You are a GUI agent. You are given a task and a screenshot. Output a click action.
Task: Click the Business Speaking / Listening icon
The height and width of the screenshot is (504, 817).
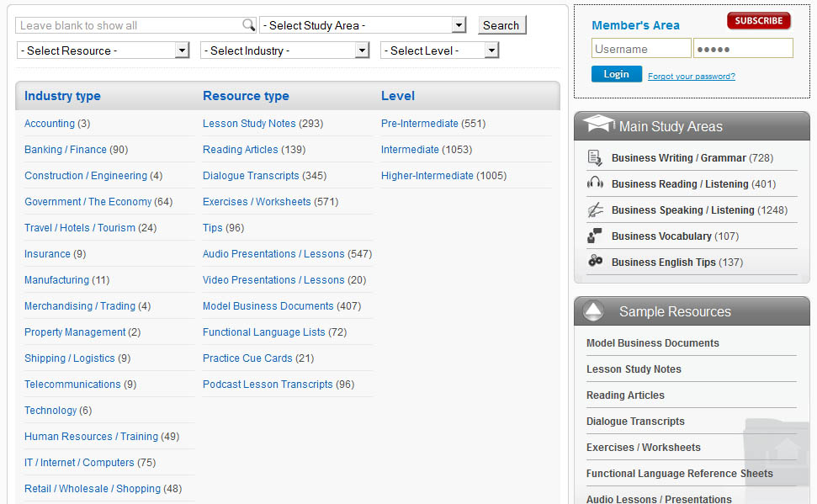point(595,210)
